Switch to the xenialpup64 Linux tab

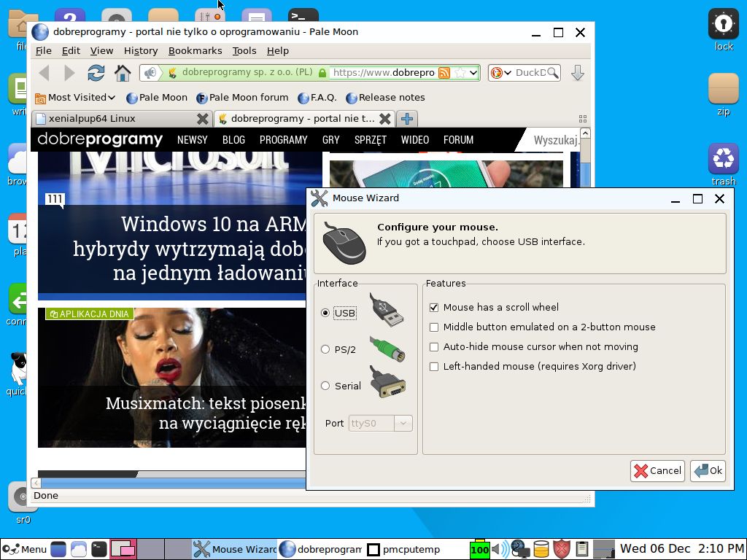[x=115, y=119]
